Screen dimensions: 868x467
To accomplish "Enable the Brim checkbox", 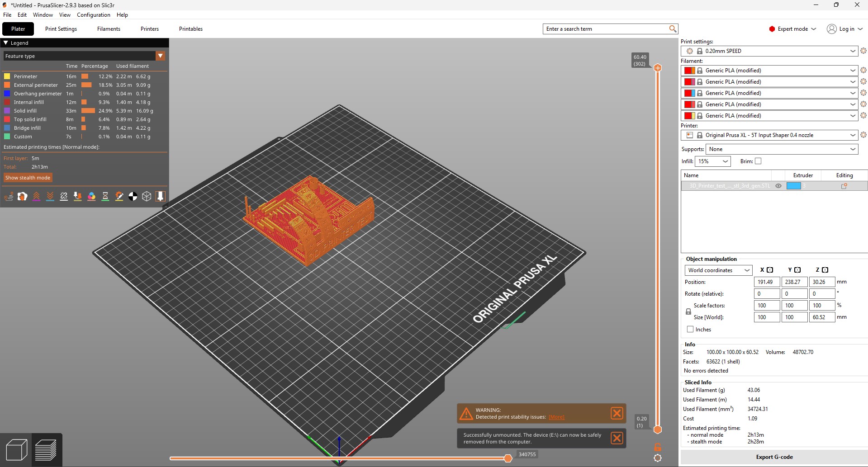I will [758, 161].
